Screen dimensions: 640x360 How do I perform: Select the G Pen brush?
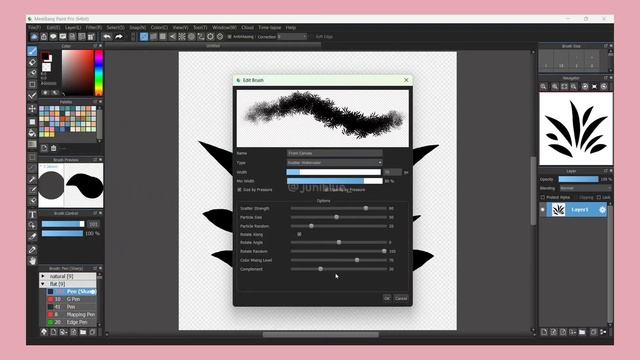(71, 299)
